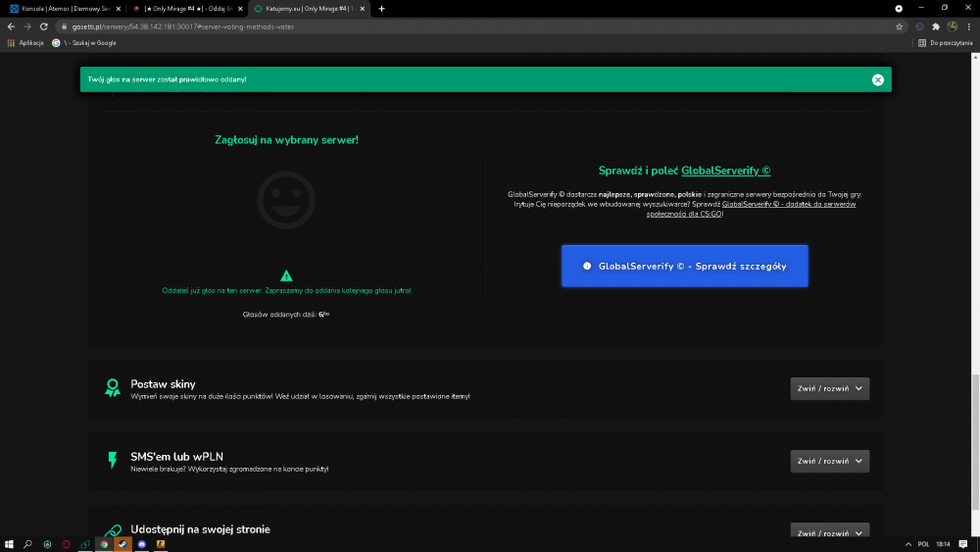
Task: Open the Windows notification center
Action: point(963,544)
